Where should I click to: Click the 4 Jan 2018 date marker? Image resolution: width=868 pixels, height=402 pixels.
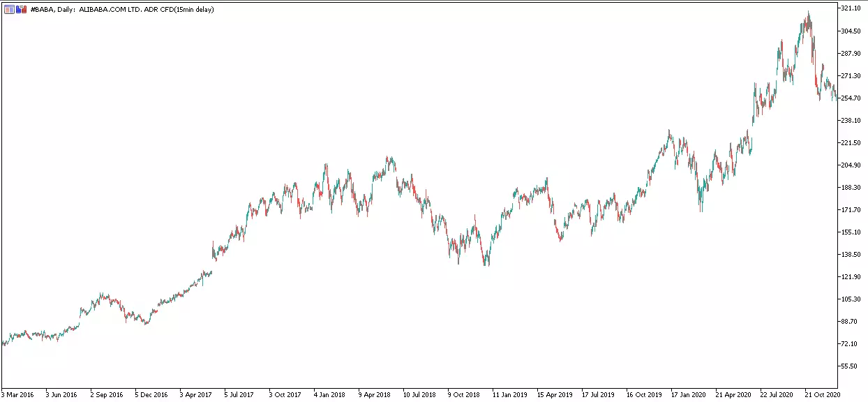329,394
